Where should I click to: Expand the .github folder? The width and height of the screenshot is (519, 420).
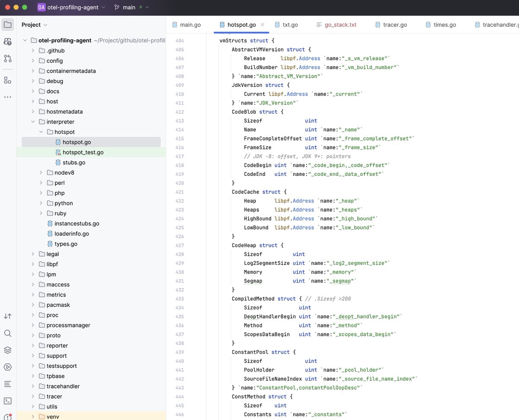click(33, 51)
